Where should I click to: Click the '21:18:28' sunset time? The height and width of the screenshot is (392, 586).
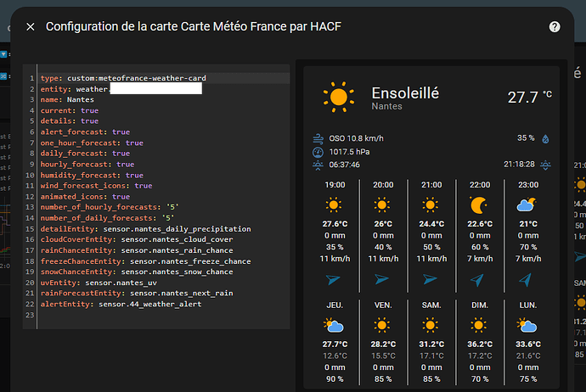(519, 165)
